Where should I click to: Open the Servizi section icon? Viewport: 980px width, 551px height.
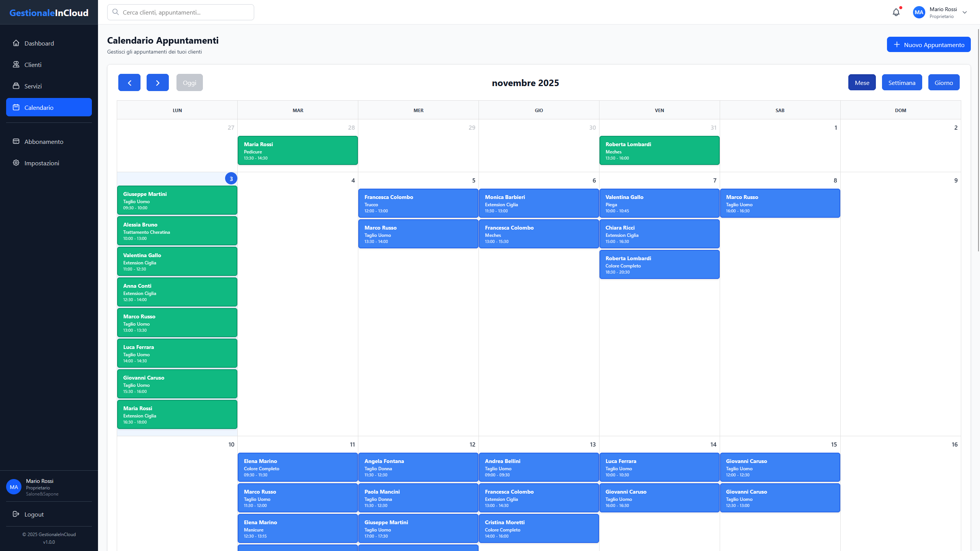pos(16,86)
